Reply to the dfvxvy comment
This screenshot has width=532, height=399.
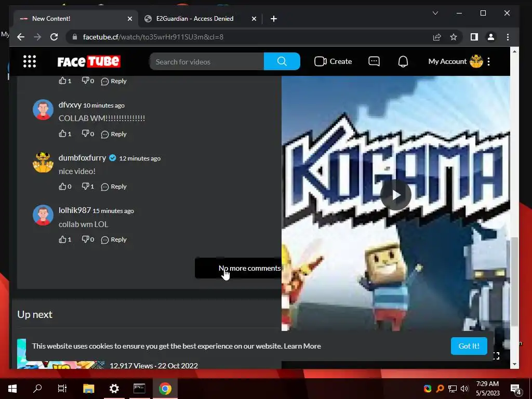coord(114,134)
